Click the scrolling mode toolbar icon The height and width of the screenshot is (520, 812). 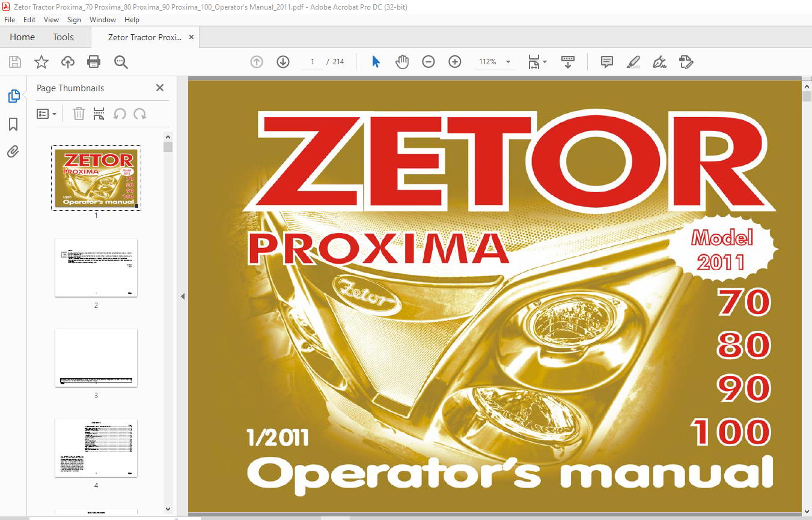tap(568, 62)
